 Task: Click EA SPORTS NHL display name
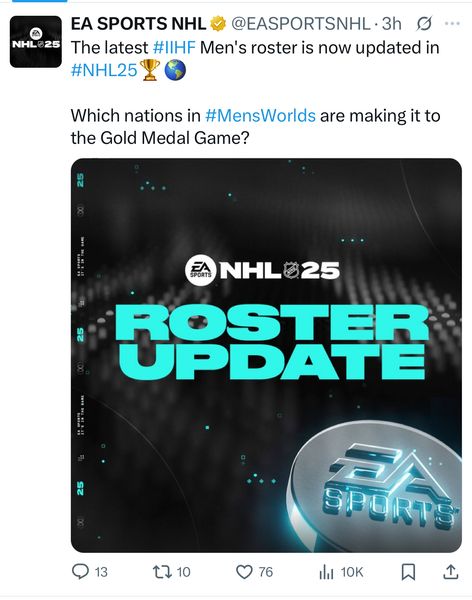139,24
